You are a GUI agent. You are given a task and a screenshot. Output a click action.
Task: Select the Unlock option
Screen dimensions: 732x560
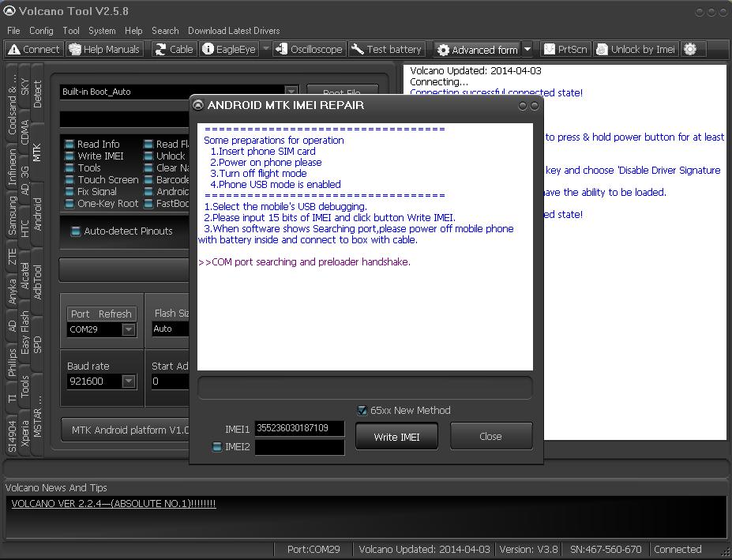[x=165, y=156]
